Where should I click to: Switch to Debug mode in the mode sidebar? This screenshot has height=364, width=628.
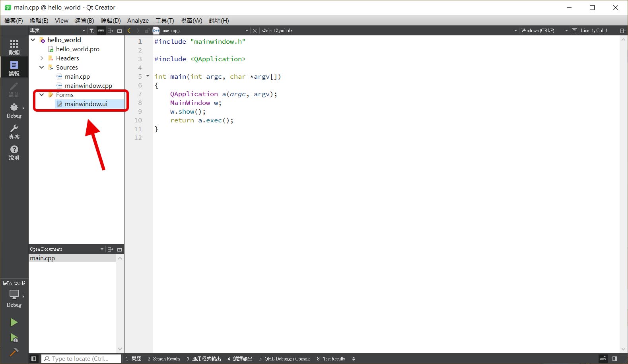coord(14,110)
